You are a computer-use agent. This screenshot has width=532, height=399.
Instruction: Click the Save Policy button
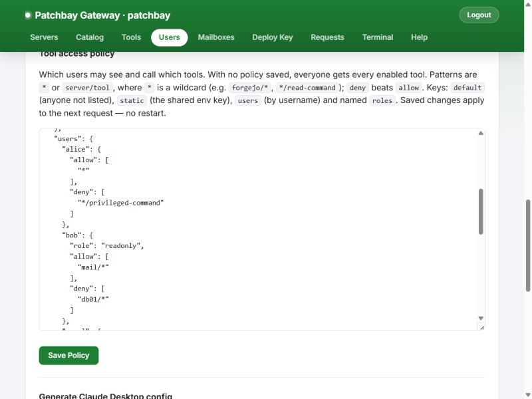[x=68, y=355]
